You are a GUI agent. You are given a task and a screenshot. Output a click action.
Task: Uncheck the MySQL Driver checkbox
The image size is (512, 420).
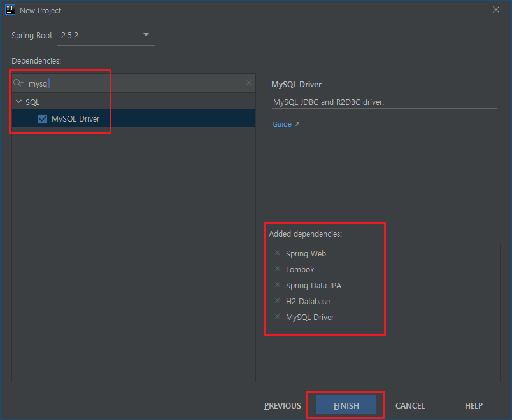click(43, 119)
